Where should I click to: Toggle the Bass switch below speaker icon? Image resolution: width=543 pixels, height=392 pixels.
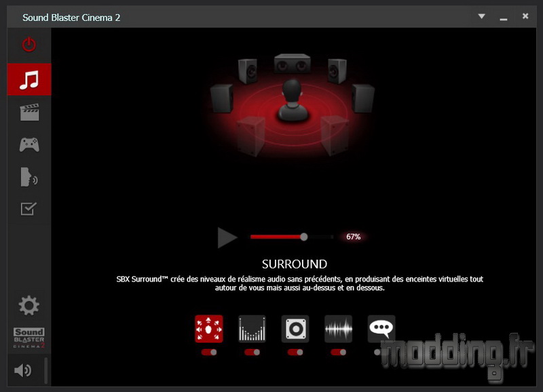[295, 352]
